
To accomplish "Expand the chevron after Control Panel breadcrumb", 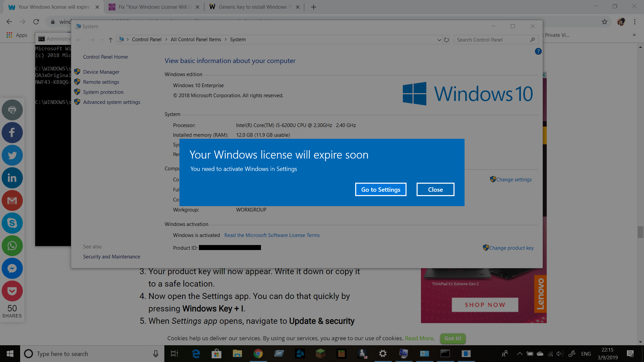I will pos(166,40).
